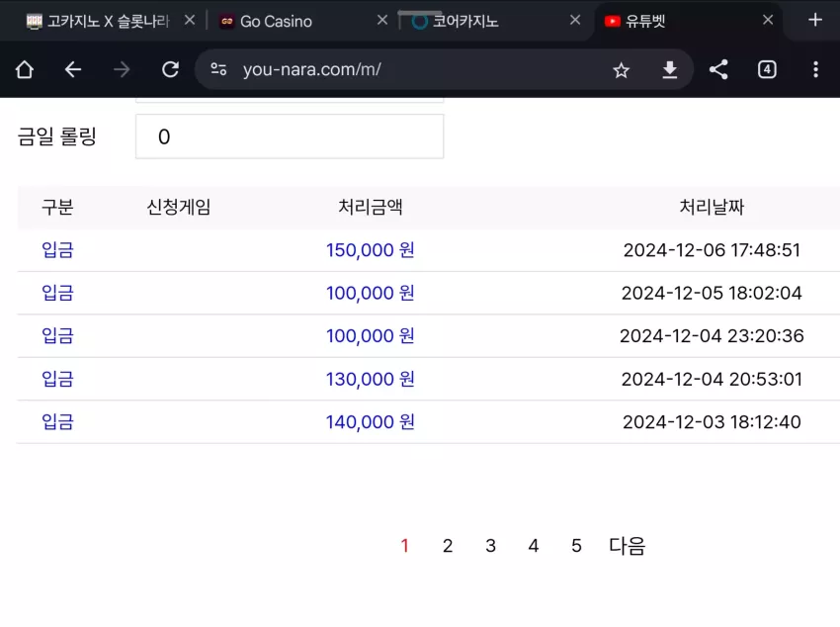
Task: Go to page 4 of the list
Action: coord(533,546)
